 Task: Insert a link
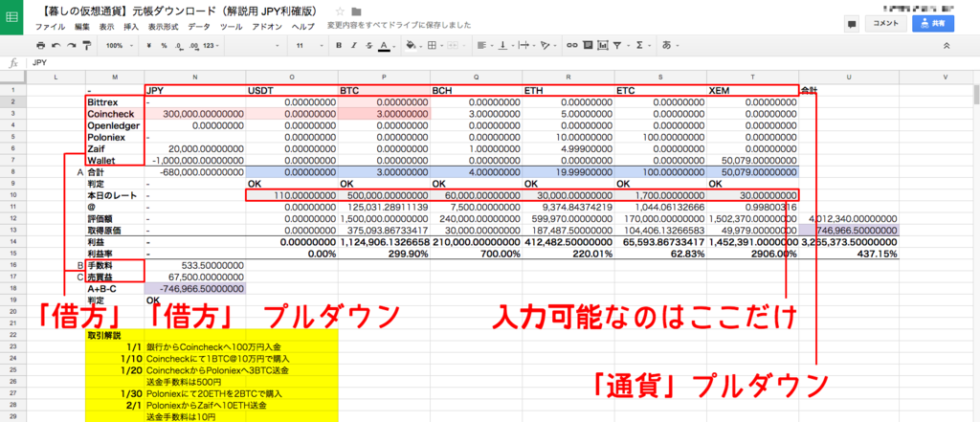coord(572,46)
